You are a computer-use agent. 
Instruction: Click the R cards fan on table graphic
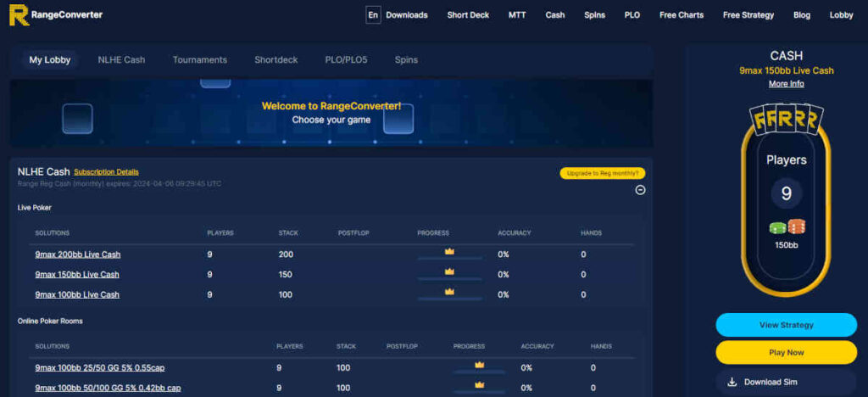(x=786, y=119)
